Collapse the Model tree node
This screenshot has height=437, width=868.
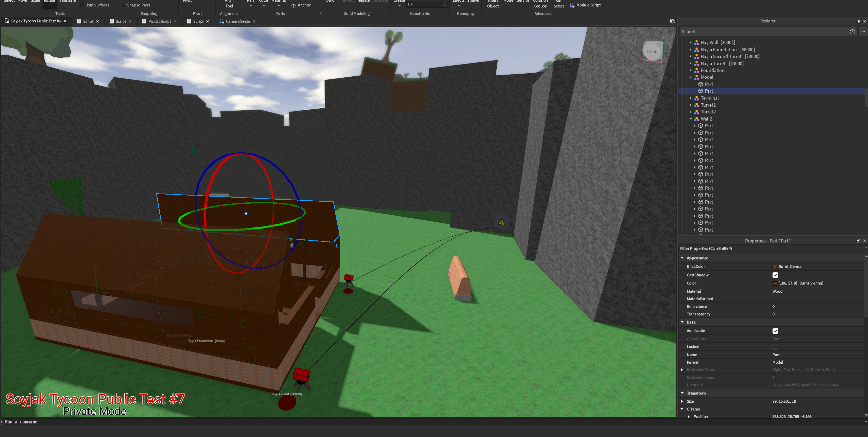[691, 77]
